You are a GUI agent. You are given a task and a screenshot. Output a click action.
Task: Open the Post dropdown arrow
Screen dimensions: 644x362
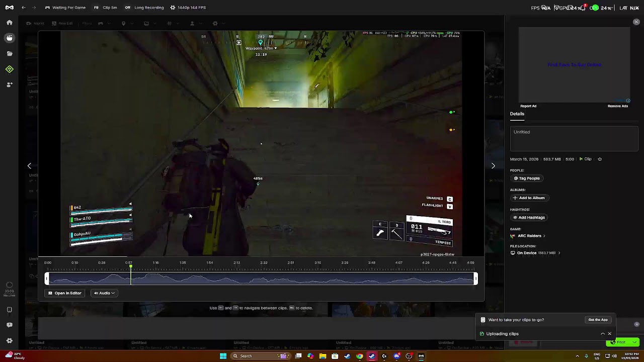coord(634,342)
